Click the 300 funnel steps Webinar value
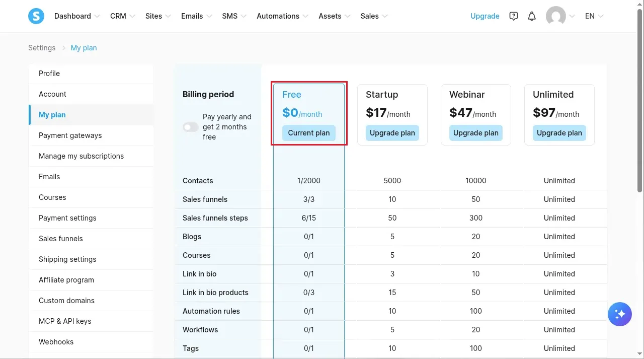This screenshot has width=644, height=359. tap(476, 218)
